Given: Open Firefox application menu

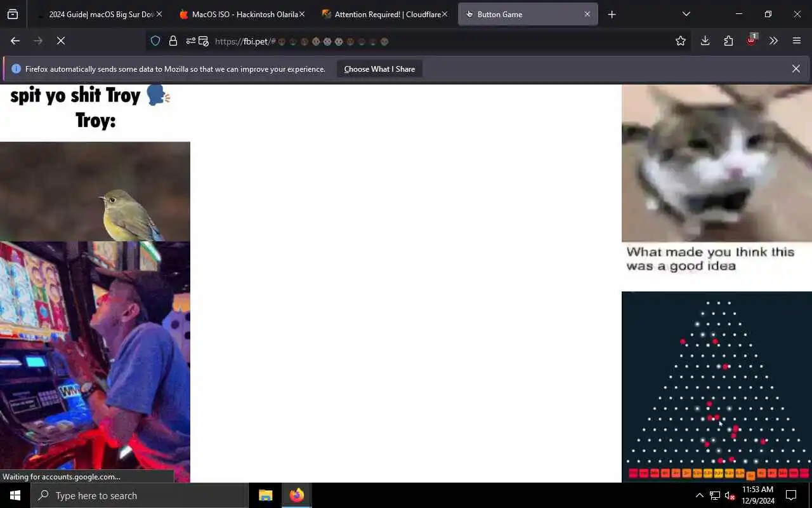Looking at the screenshot, I should click(797, 41).
